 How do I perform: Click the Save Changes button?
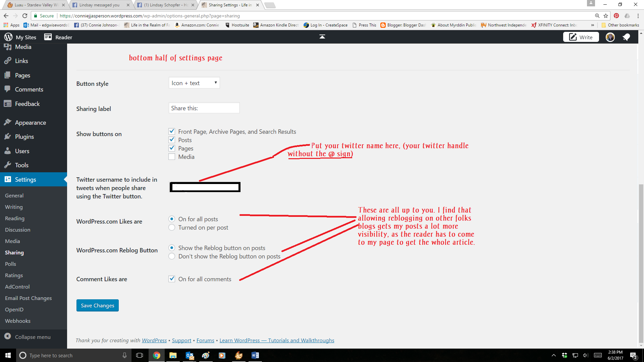97,305
